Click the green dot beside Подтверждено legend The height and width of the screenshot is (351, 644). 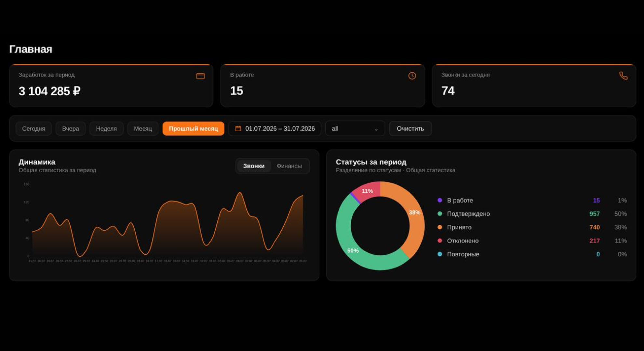point(440,214)
